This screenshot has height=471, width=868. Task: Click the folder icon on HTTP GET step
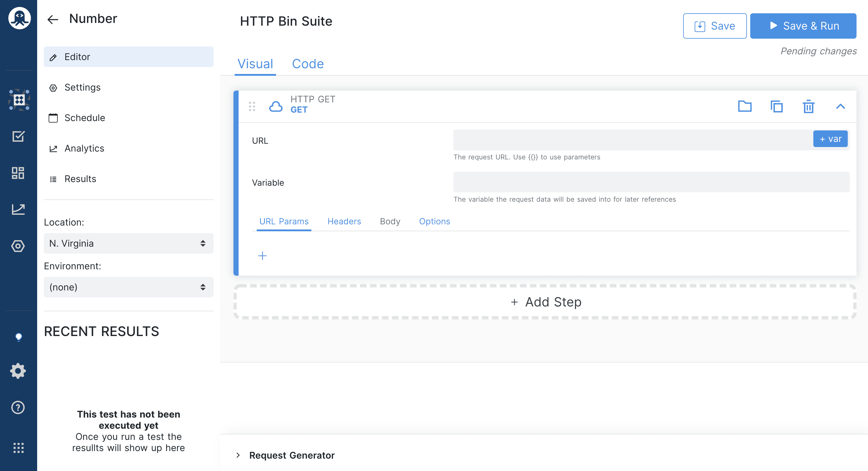[x=745, y=106]
